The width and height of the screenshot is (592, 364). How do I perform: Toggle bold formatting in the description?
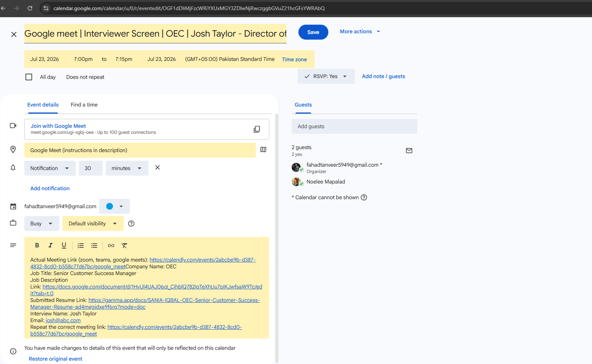click(x=37, y=246)
